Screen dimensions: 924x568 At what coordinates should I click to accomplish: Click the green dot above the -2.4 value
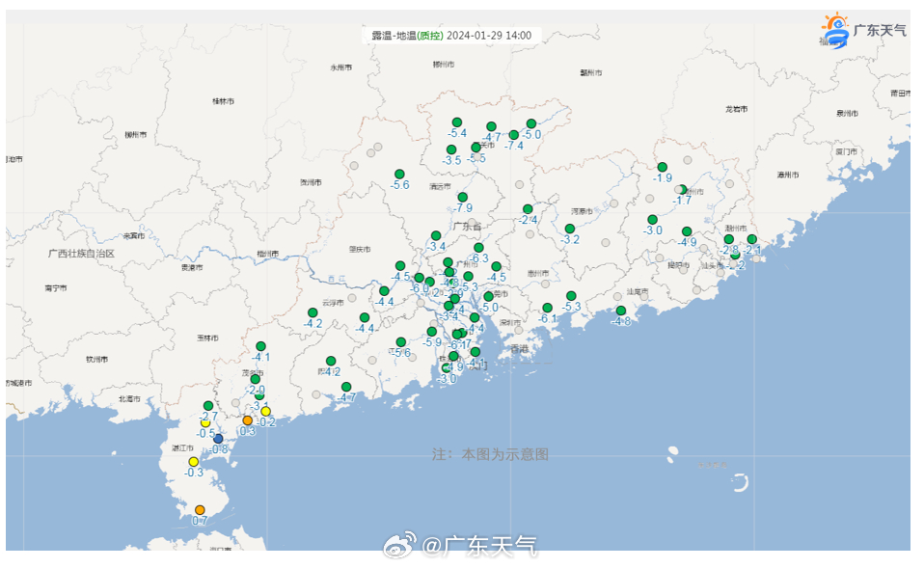[x=528, y=209]
